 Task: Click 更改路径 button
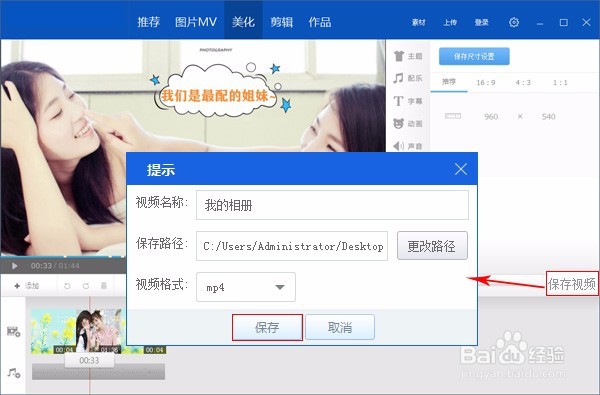tap(432, 246)
